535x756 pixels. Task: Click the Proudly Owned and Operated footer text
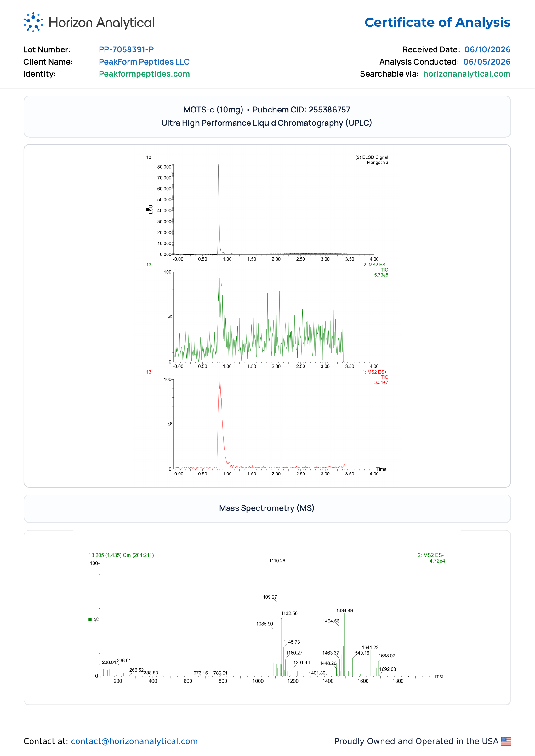416,741
